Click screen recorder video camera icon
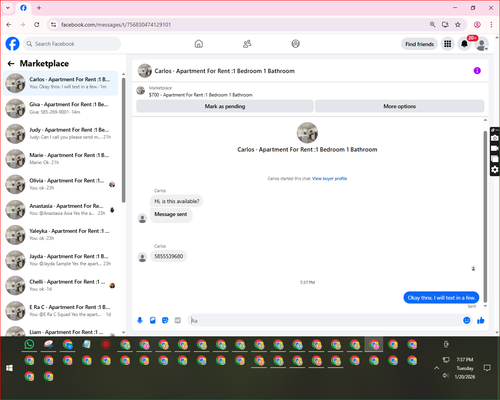Image resolution: width=500 pixels, height=400 pixels. (x=495, y=148)
